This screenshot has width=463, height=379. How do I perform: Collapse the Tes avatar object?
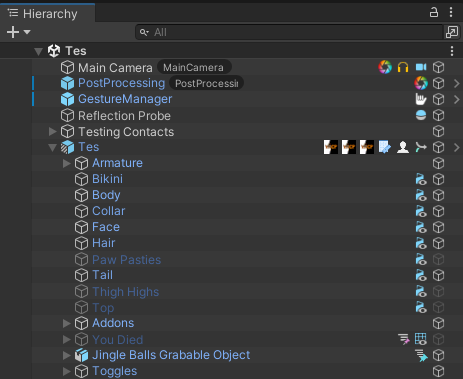(x=52, y=147)
